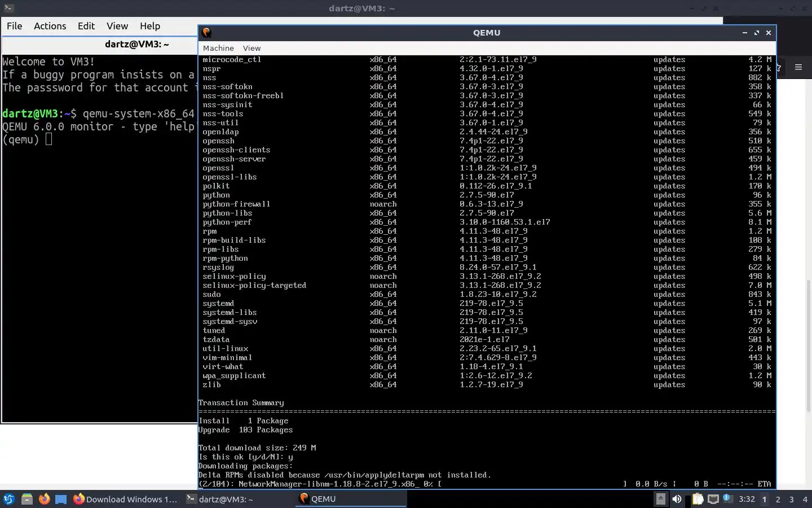Click the 'vim-minimal' package name

(x=227, y=357)
